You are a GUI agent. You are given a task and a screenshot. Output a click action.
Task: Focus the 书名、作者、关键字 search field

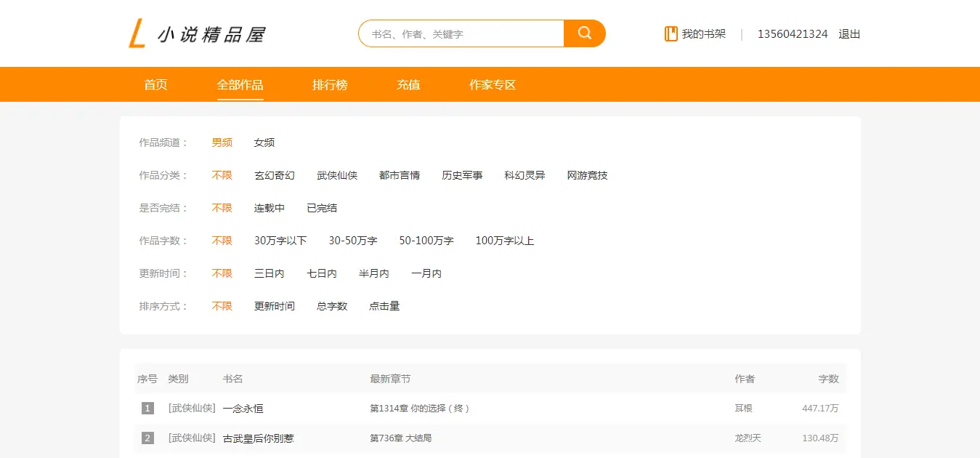(x=461, y=33)
